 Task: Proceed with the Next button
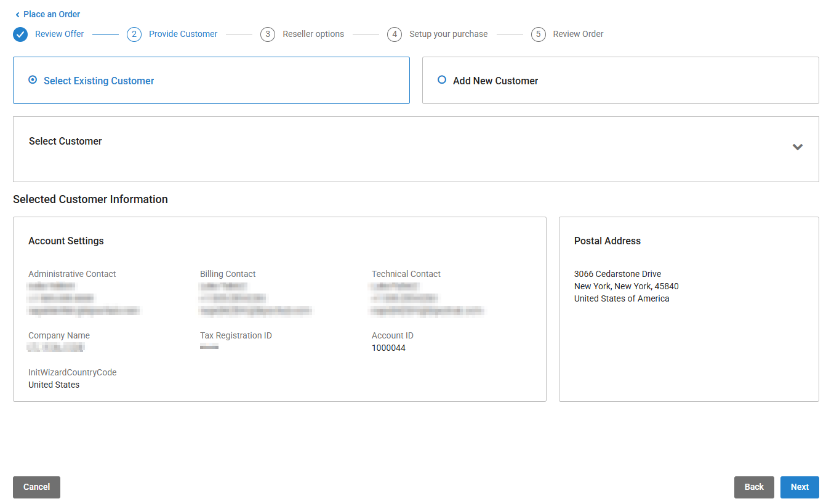pos(799,487)
